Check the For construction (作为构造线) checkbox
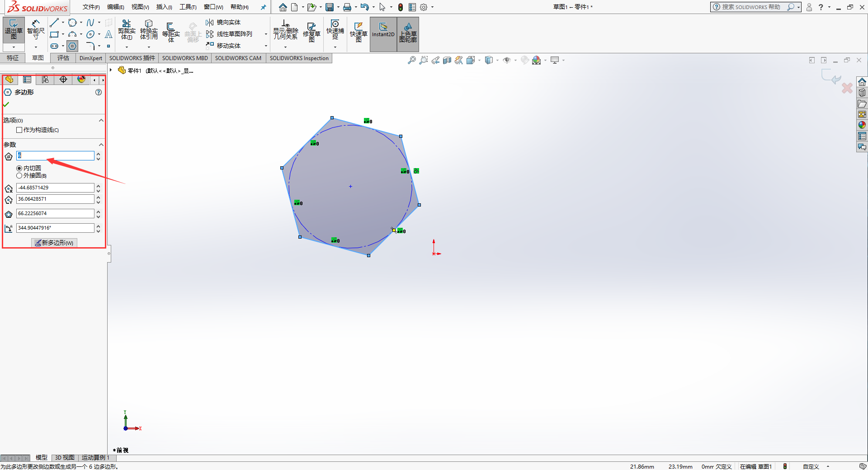This screenshot has width=868, height=470. 19,130
